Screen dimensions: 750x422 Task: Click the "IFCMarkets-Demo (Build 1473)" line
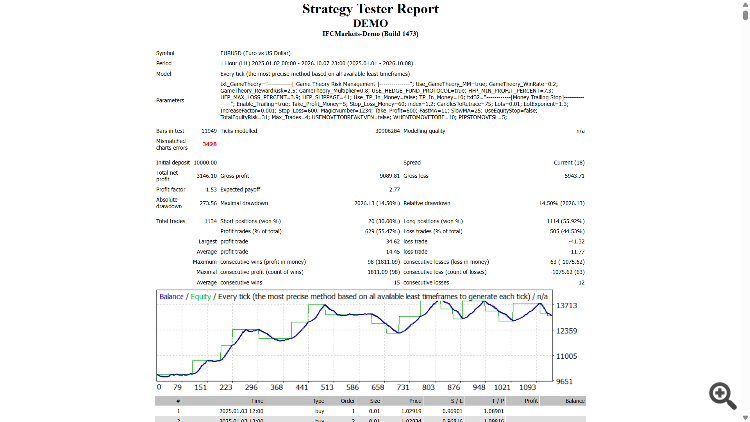(x=370, y=34)
